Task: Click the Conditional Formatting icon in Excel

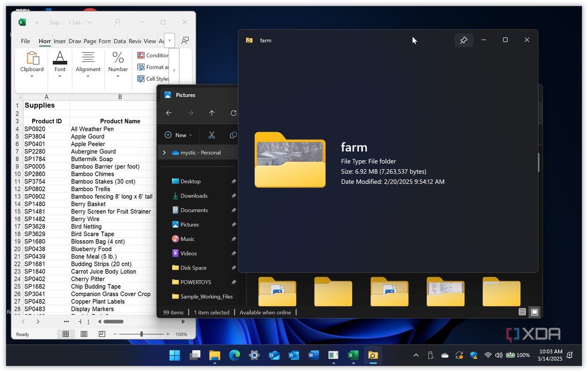Action: pyautogui.click(x=141, y=55)
